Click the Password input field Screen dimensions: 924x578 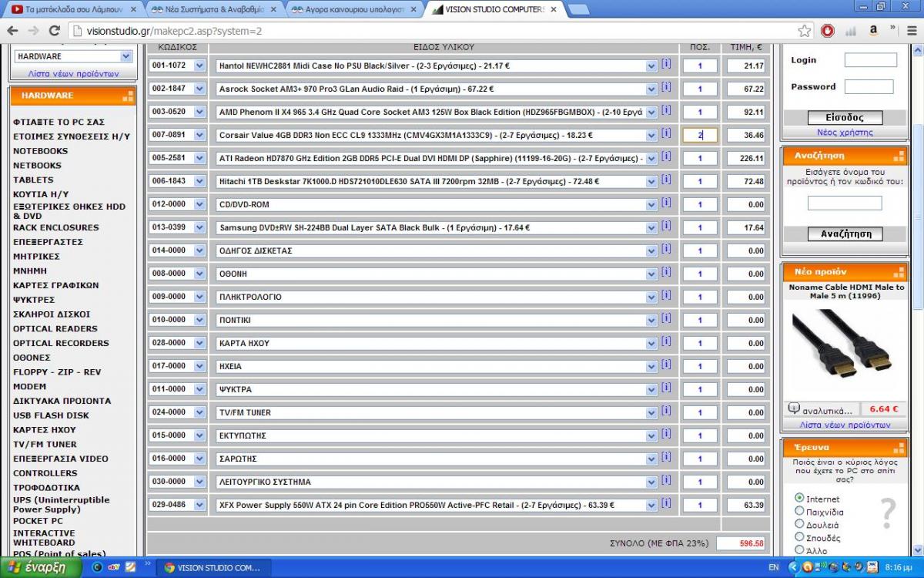pyautogui.click(x=869, y=87)
